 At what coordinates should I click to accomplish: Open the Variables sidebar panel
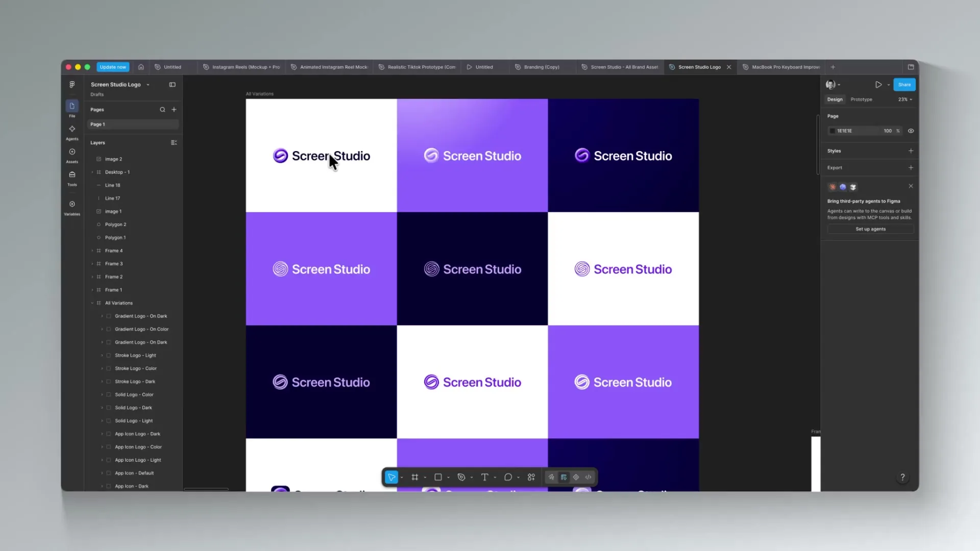pyautogui.click(x=72, y=208)
